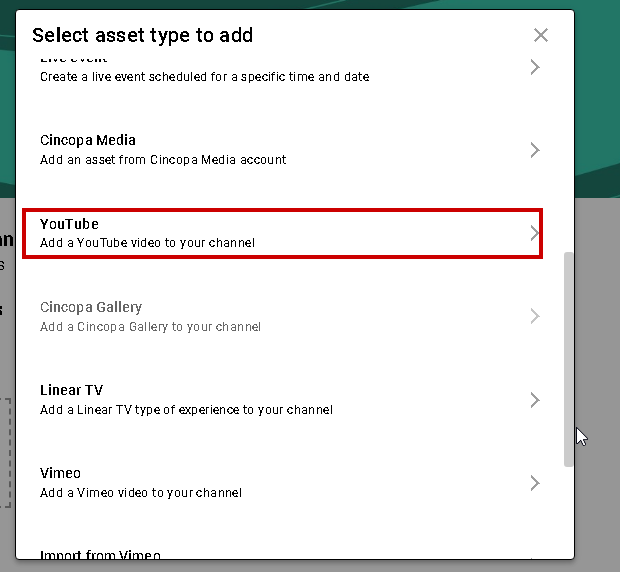Click the chevron next to Vimeo
The image size is (620, 572).
click(535, 483)
